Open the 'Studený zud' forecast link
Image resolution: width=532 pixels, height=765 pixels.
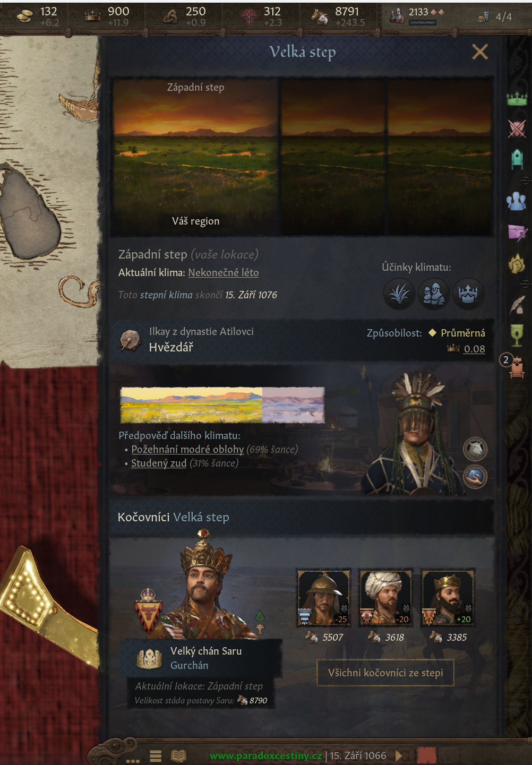pyautogui.click(x=159, y=463)
